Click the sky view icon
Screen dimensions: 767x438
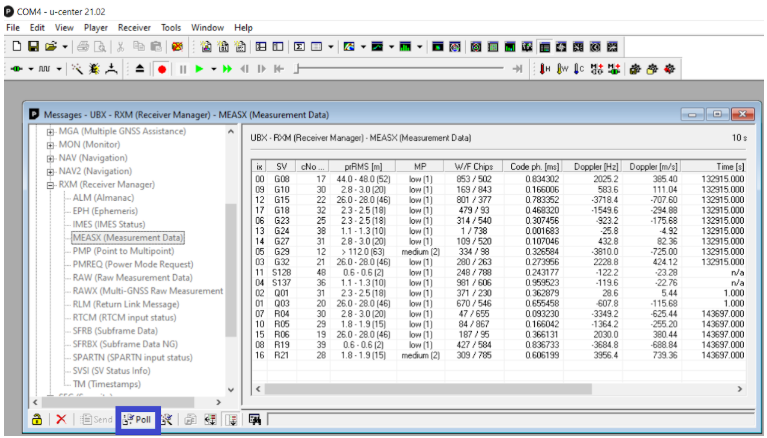coord(455,46)
